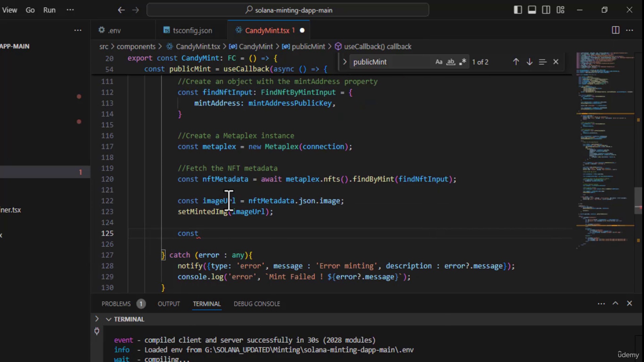644x362 pixels.
Task: Click the breakpoint dot beside line 115
Action: pos(79,122)
